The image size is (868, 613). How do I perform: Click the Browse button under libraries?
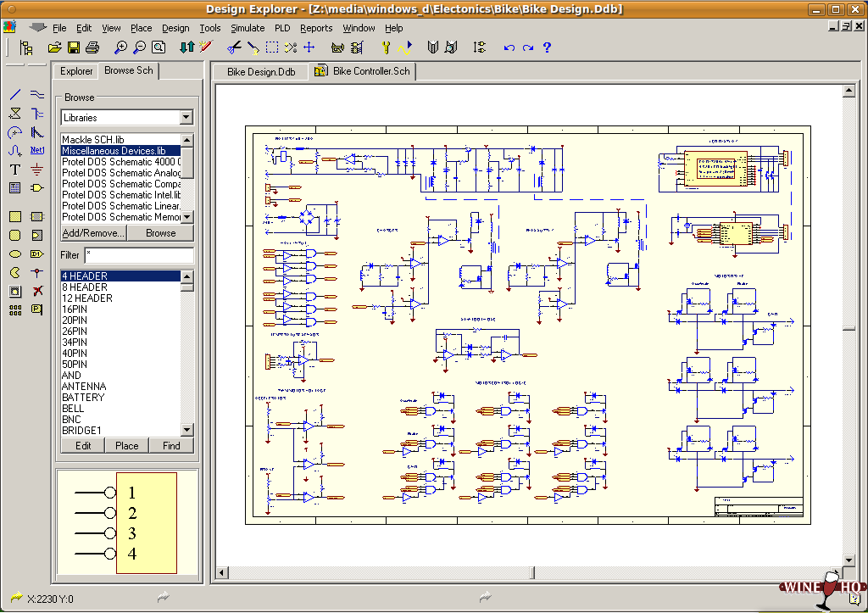[160, 233]
